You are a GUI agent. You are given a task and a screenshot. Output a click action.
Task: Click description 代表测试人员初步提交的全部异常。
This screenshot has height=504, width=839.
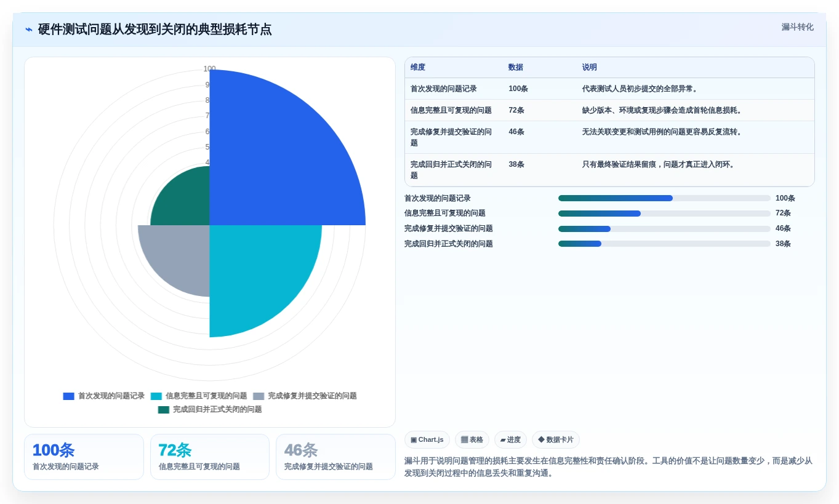[641, 89]
